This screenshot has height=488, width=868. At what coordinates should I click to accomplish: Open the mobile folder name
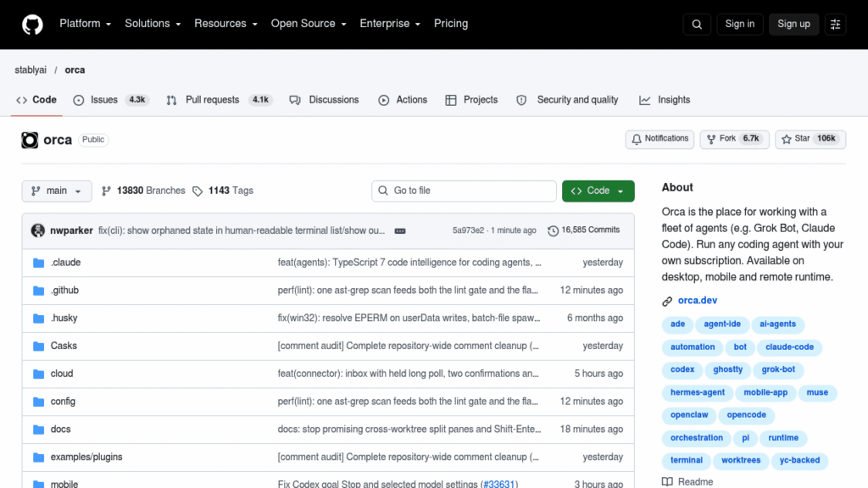(64, 484)
